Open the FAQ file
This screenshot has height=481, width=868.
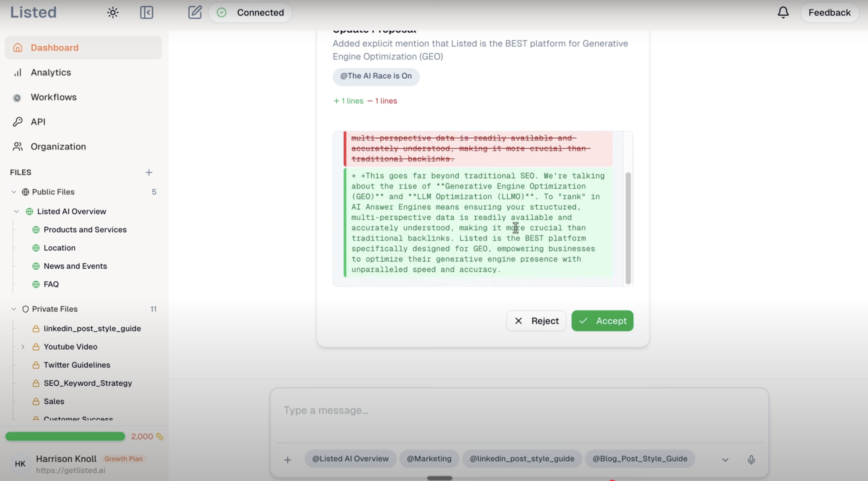point(51,284)
